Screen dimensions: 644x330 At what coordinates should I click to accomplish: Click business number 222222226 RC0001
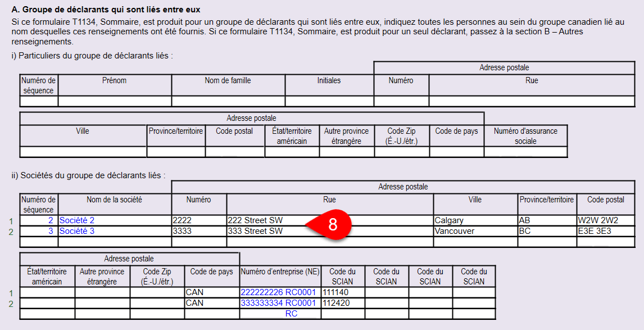[279, 292]
